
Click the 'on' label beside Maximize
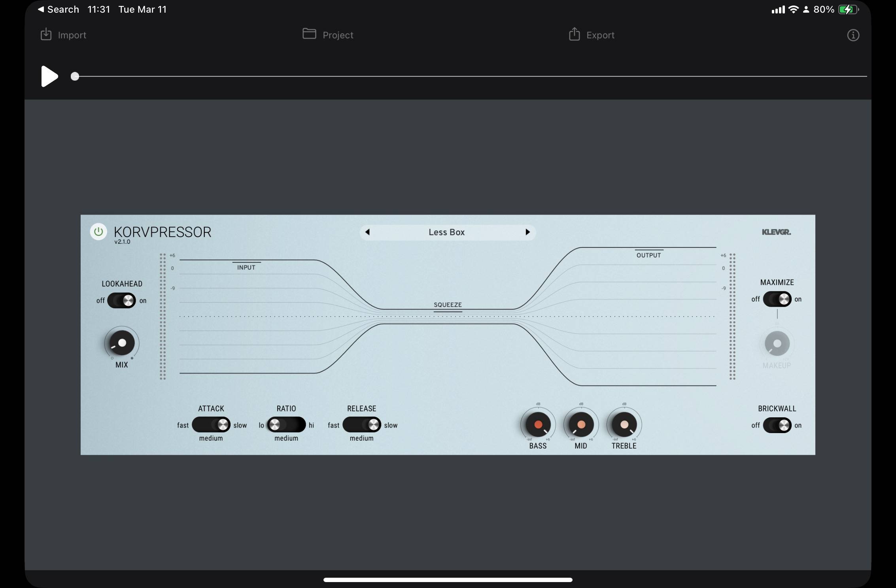[x=798, y=299]
